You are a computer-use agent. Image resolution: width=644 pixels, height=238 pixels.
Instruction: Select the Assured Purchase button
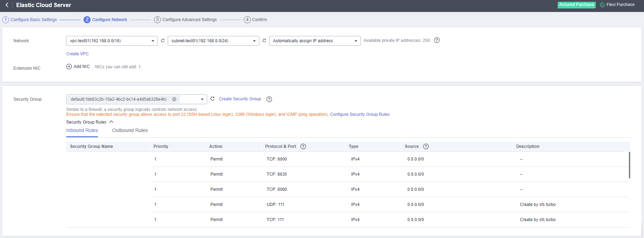tap(577, 5)
